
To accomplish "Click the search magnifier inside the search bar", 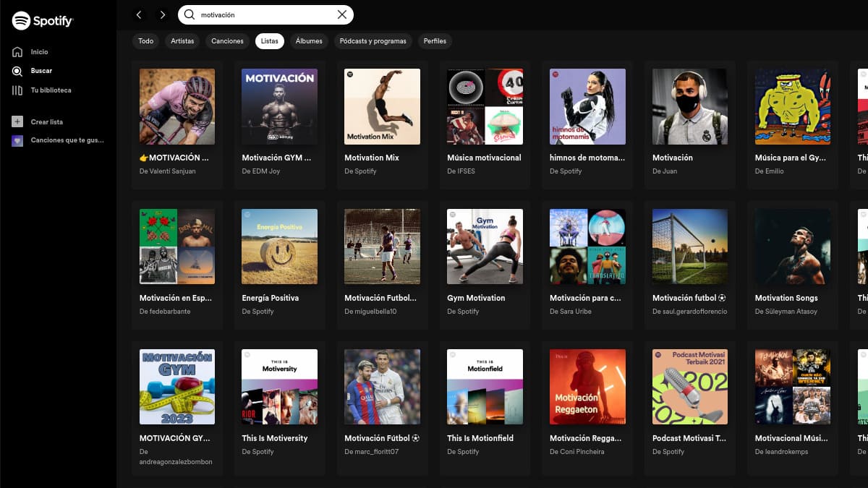I will pyautogui.click(x=188, y=14).
